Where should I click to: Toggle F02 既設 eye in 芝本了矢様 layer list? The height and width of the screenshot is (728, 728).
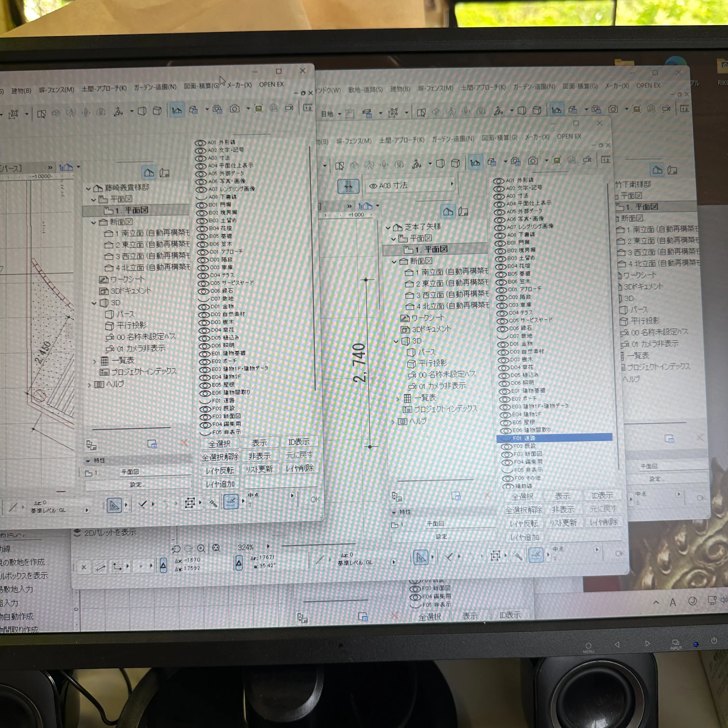click(507, 447)
